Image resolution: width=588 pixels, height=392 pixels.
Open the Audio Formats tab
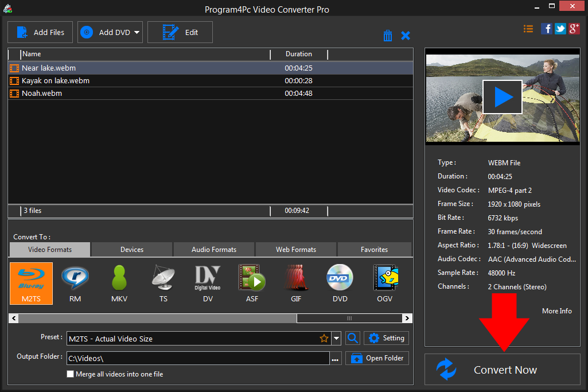click(213, 249)
